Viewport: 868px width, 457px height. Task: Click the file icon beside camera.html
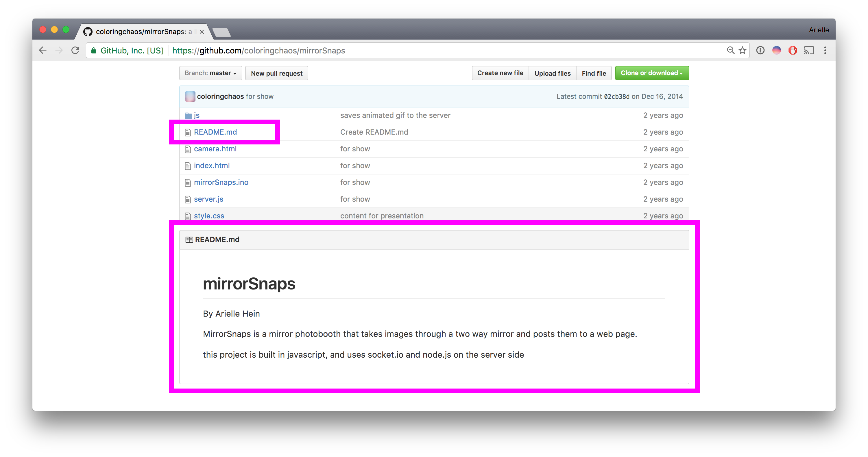click(x=188, y=149)
